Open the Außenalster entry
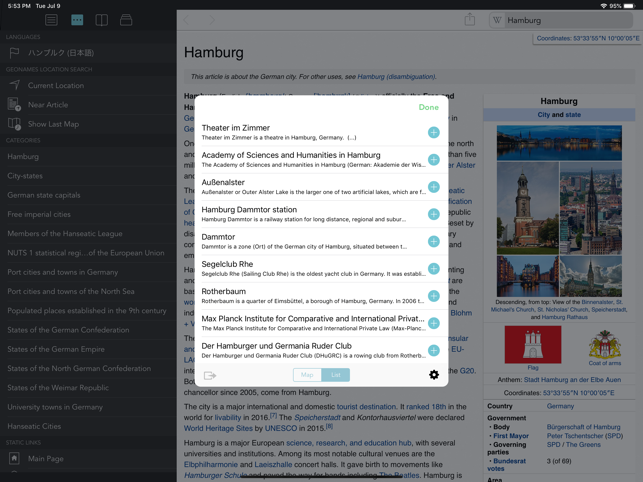This screenshot has height=482, width=643. [313, 187]
